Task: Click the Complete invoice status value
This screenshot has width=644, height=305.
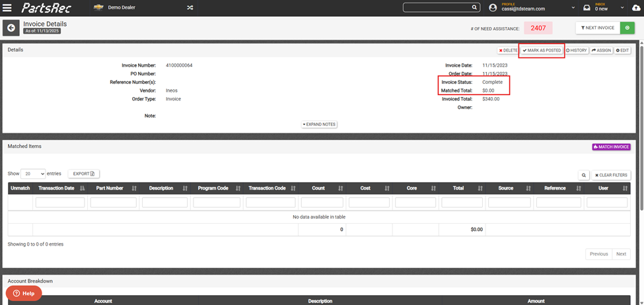Action: coord(493,82)
